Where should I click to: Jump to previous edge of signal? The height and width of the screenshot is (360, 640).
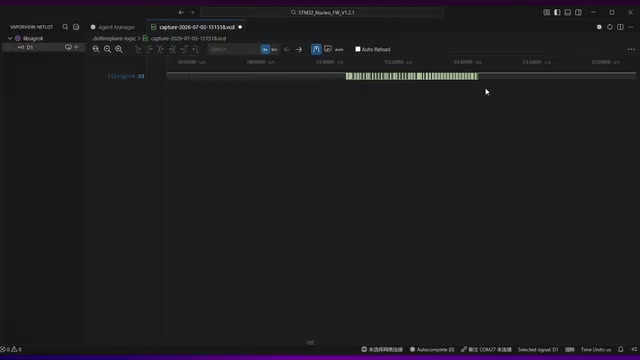tap(161, 49)
